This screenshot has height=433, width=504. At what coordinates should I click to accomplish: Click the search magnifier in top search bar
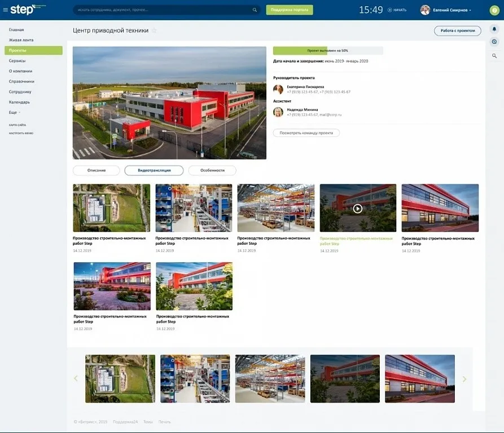[255, 10]
